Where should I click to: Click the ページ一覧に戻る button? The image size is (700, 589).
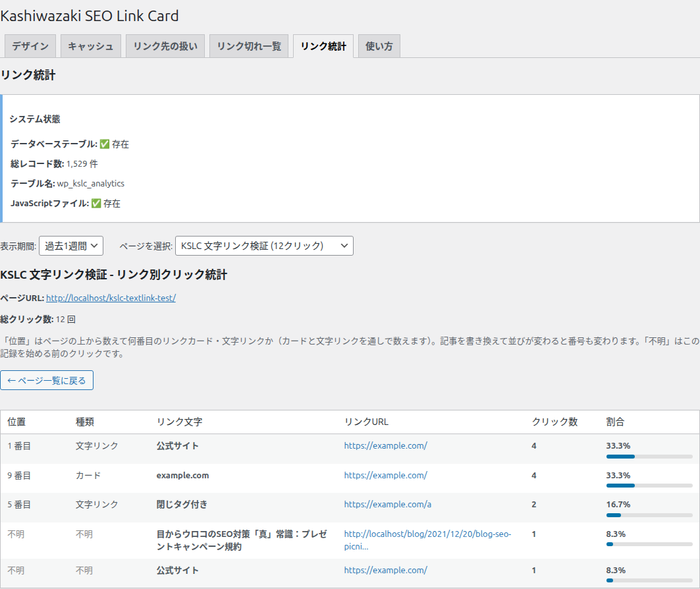[47, 380]
